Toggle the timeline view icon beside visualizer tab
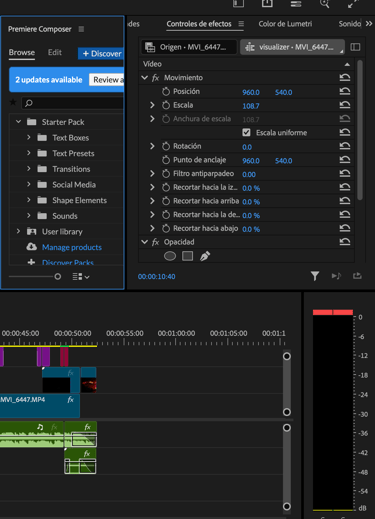The image size is (375, 519). 355,47
